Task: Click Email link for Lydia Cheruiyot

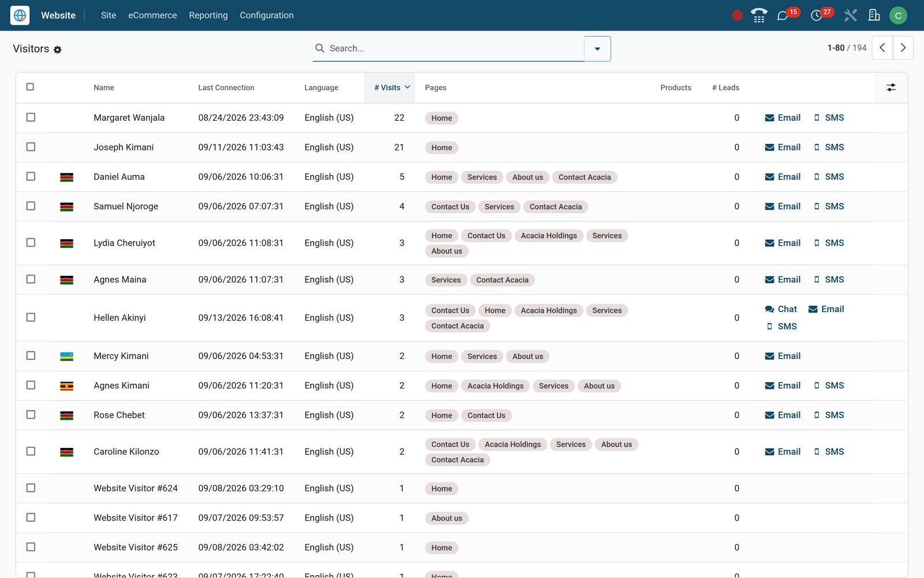Action: pos(783,243)
